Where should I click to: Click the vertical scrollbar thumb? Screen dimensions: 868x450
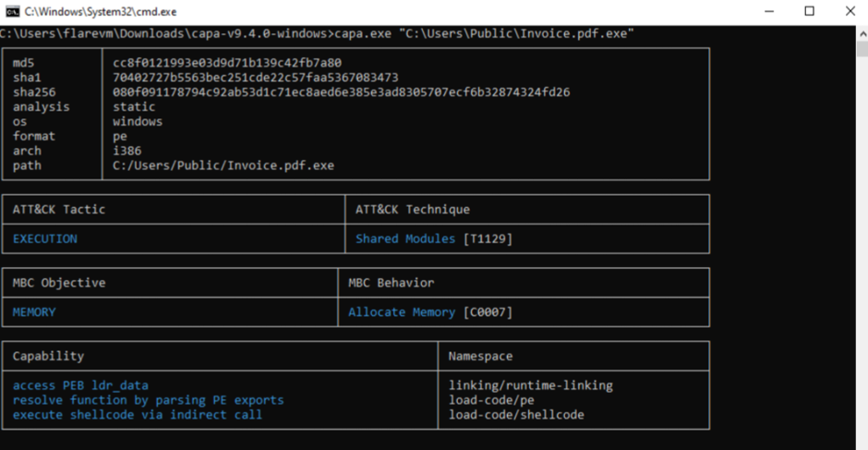[x=862, y=49]
